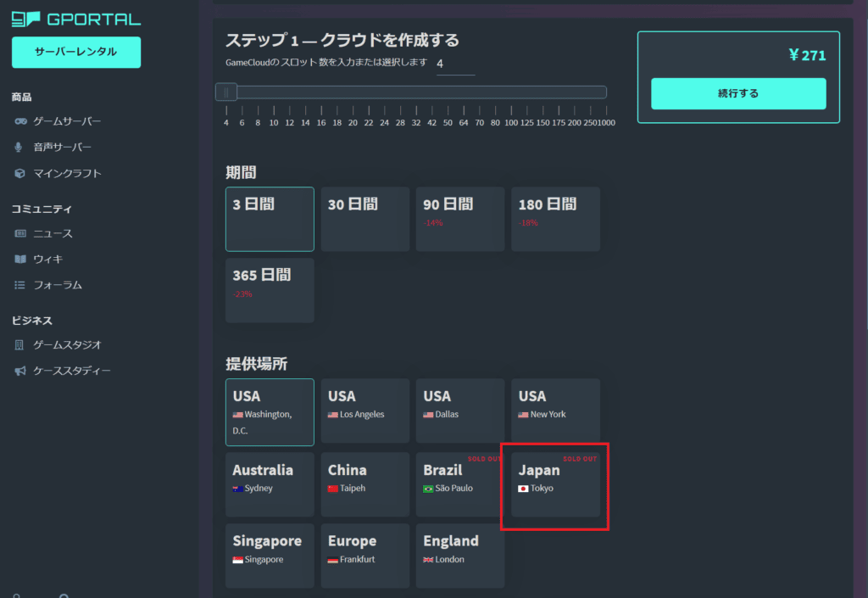Select Brazil São Paulo location
The width and height of the screenshot is (868, 598).
click(x=460, y=484)
